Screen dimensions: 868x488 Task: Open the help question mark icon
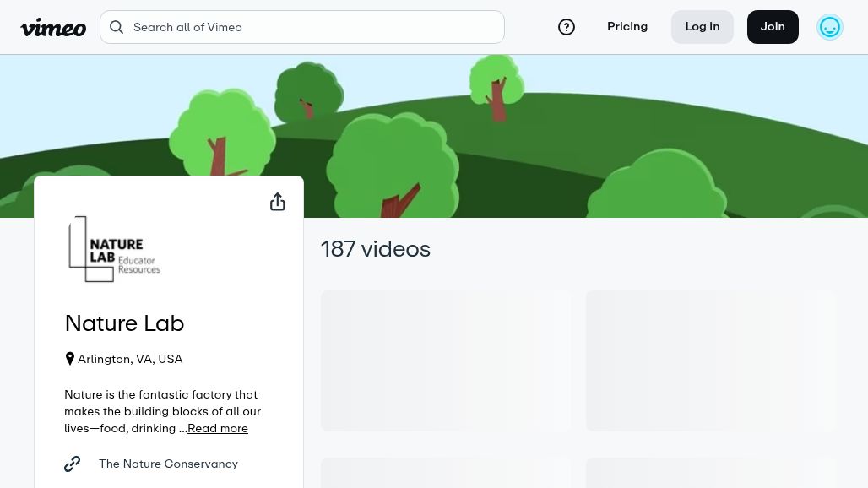[567, 26]
